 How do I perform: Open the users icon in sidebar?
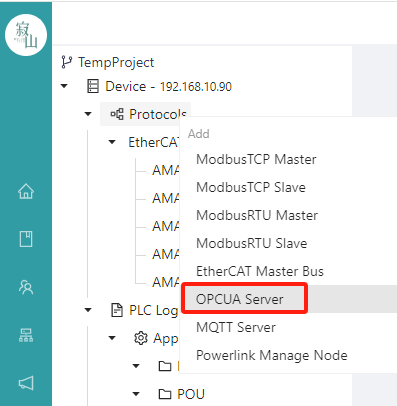tap(26, 287)
